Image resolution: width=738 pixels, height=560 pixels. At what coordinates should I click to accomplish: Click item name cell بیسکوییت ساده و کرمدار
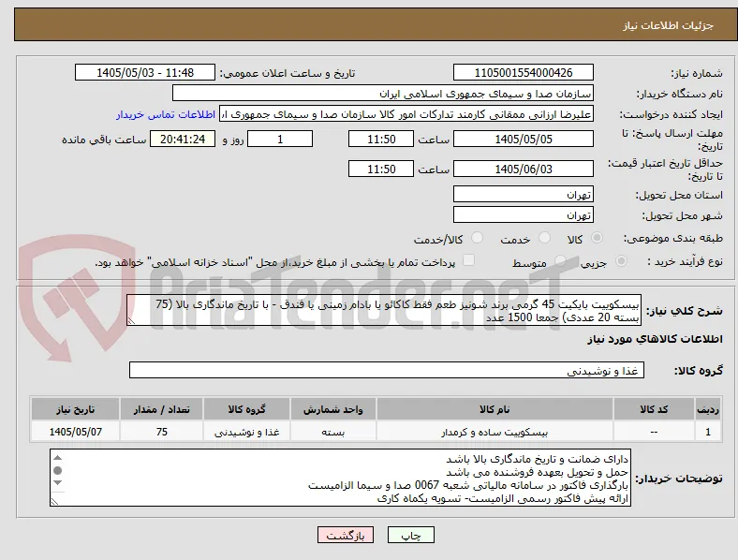click(x=494, y=432)
